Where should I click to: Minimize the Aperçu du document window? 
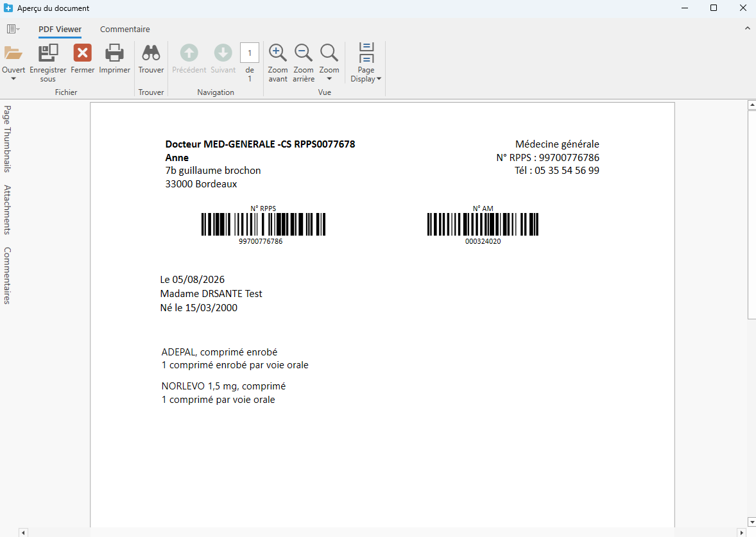click(x=685, y=8)
